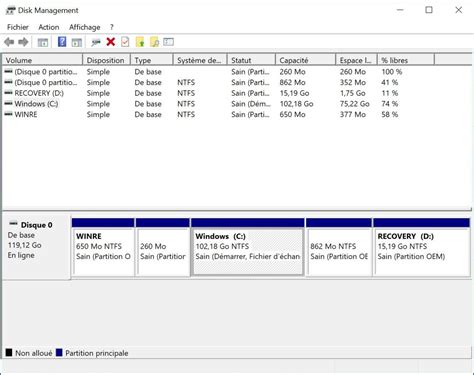
Task: Click the Windows (C:) volume row icon
Action: [9, 103]
